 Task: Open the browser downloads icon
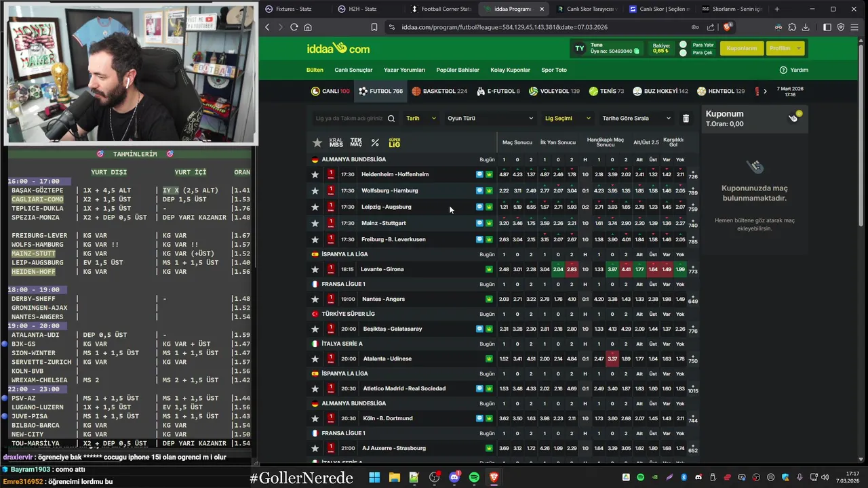click(x=806, y=27)
